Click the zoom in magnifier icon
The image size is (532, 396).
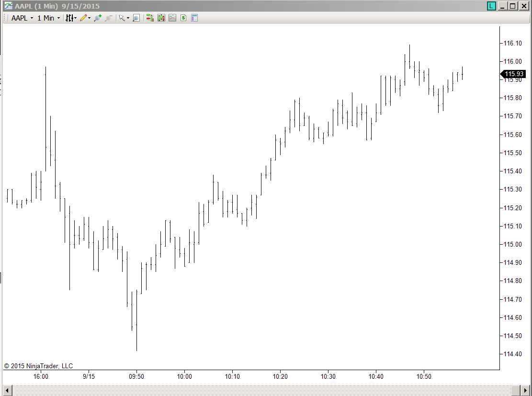(x=98, y=18)
